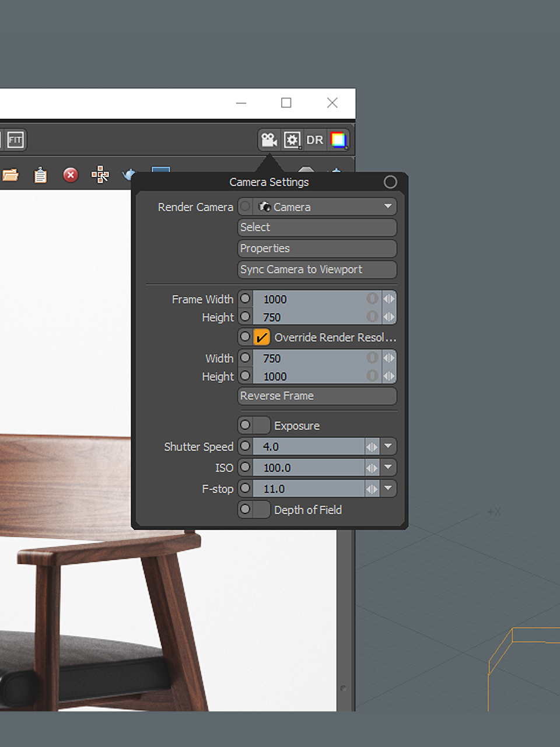Minimize the render window
The image size is (560, 747).
pos(241,103)
